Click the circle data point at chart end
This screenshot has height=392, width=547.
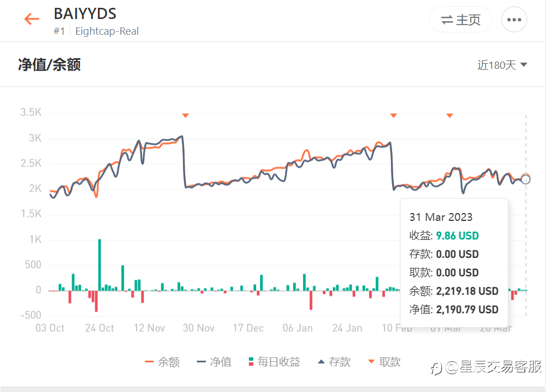(526, 180)
